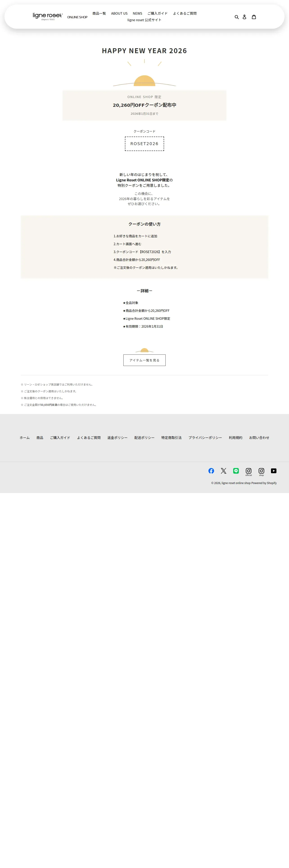Click ligne roset online shop copyright link
The height and width of the screenshot is (868, 289).
[236, 483]
